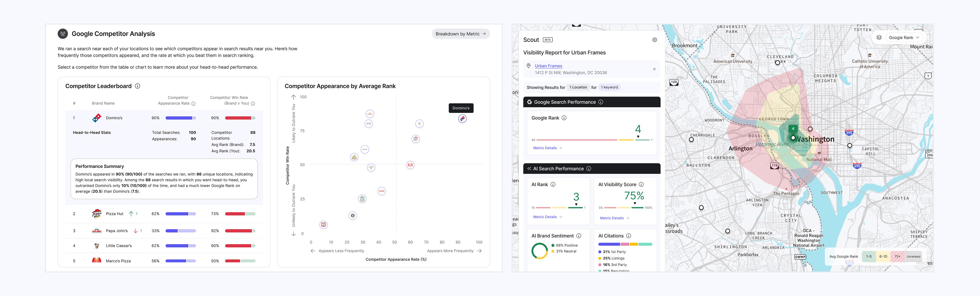
Task: Click info icon beside Competitor Leaderboard
Action: [x=138, y=86]
